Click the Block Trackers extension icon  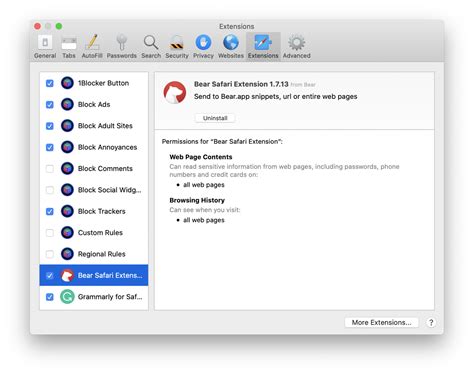[67, 211]
